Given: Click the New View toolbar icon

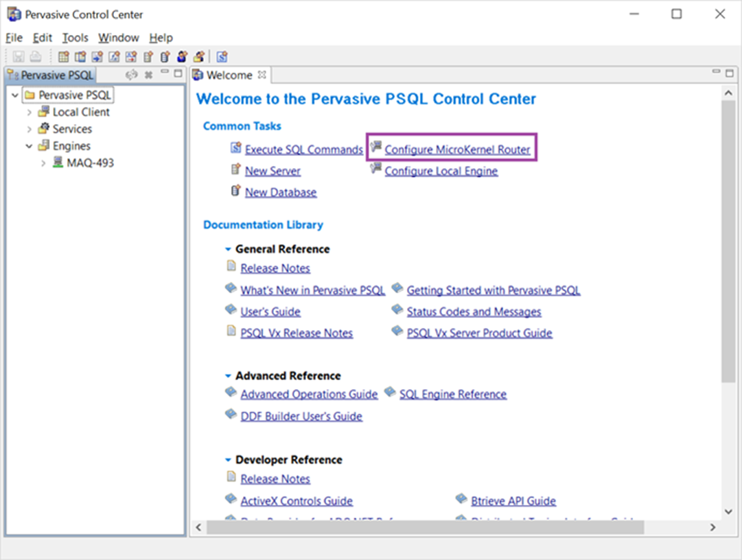Looking at the screenshot, I should pyautogui.click(x=80, y=57).
